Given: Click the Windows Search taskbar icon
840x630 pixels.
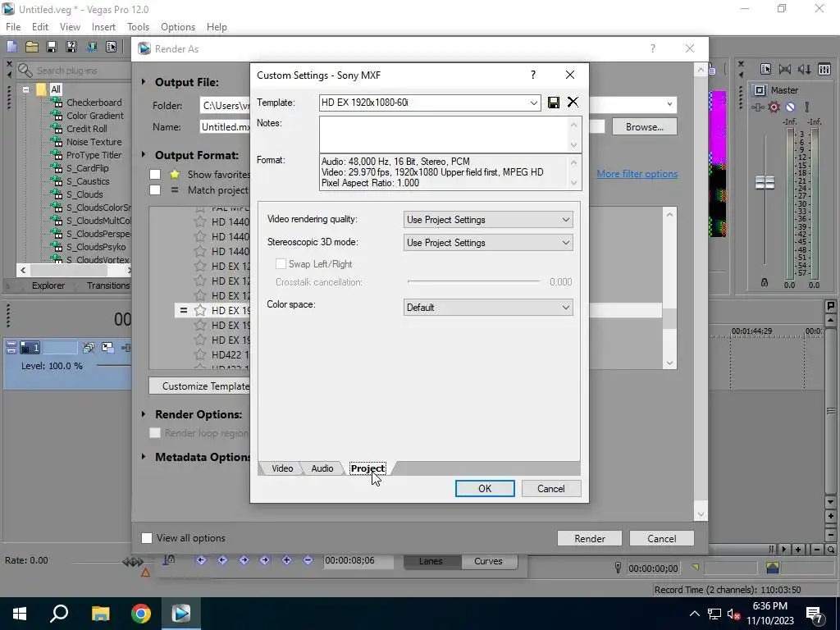Looking at the screenshot, I should tap(59, 614).
